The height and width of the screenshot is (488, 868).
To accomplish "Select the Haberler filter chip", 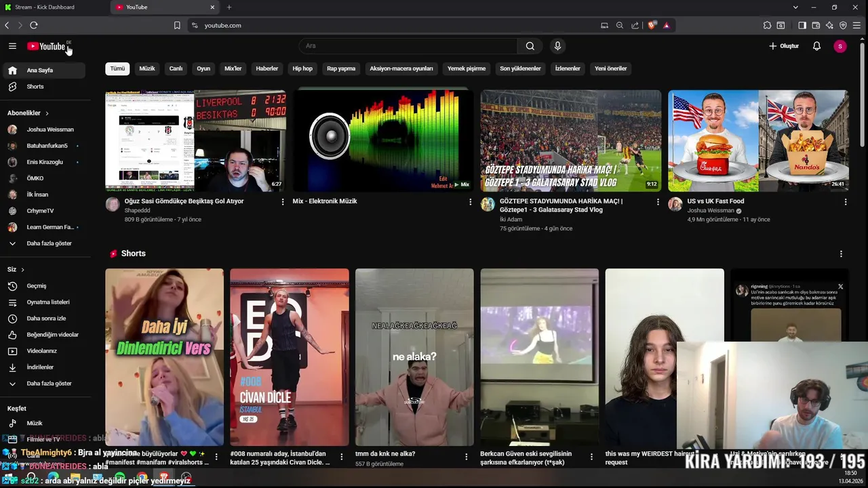I will click(267, 68).
